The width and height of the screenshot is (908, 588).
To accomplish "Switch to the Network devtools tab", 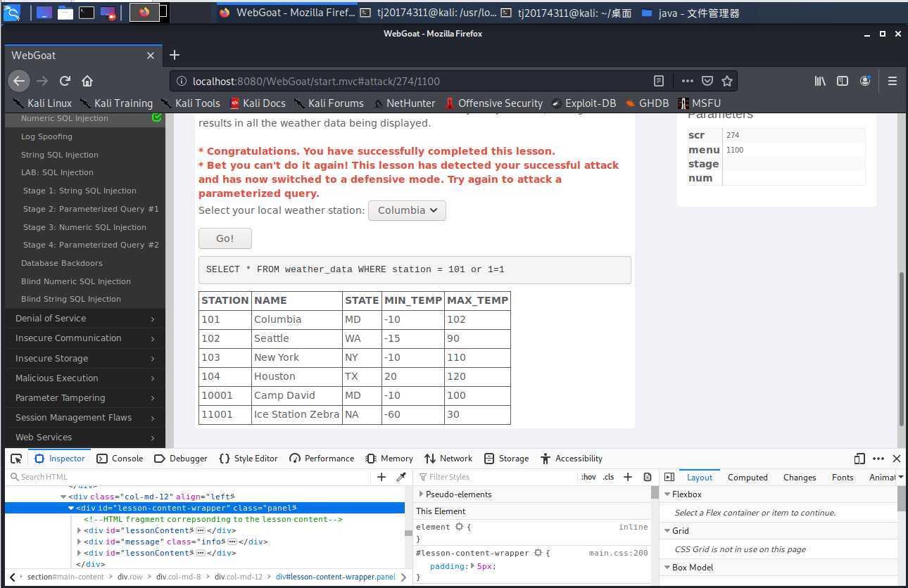I will (448, 459).
